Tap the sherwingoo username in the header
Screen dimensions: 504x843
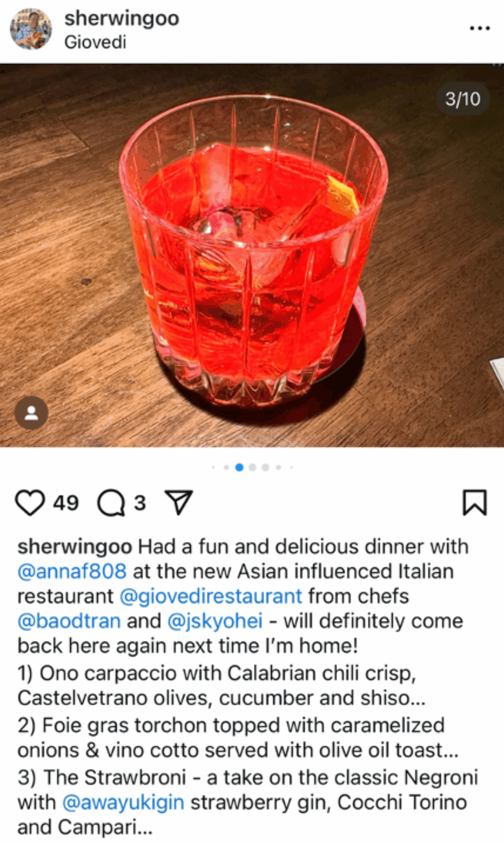pos(122,19)
